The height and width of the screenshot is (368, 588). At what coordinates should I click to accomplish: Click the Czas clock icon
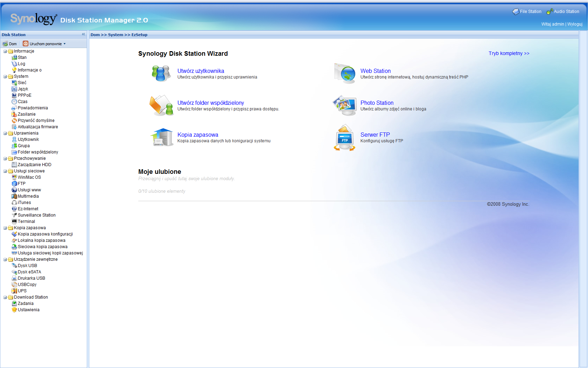coord(14,102)
